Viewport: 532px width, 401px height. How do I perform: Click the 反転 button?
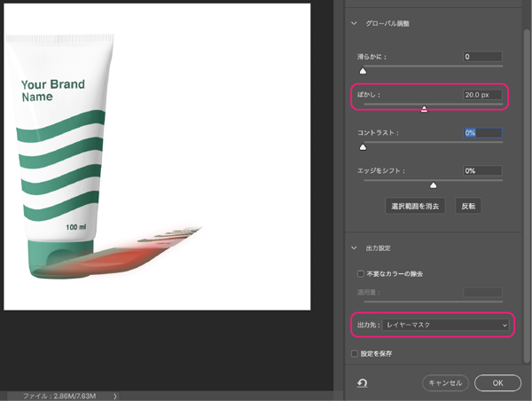coord(468,206)
